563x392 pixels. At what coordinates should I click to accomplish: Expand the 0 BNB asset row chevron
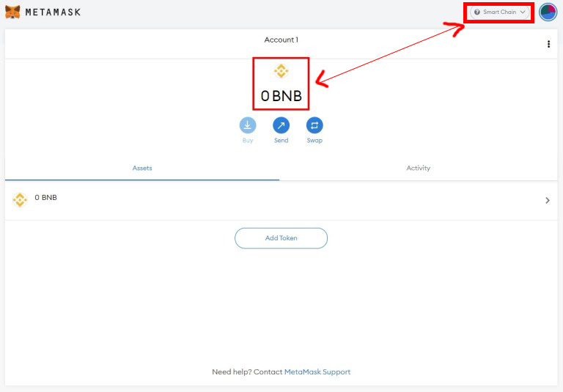[x=548, y=200]
